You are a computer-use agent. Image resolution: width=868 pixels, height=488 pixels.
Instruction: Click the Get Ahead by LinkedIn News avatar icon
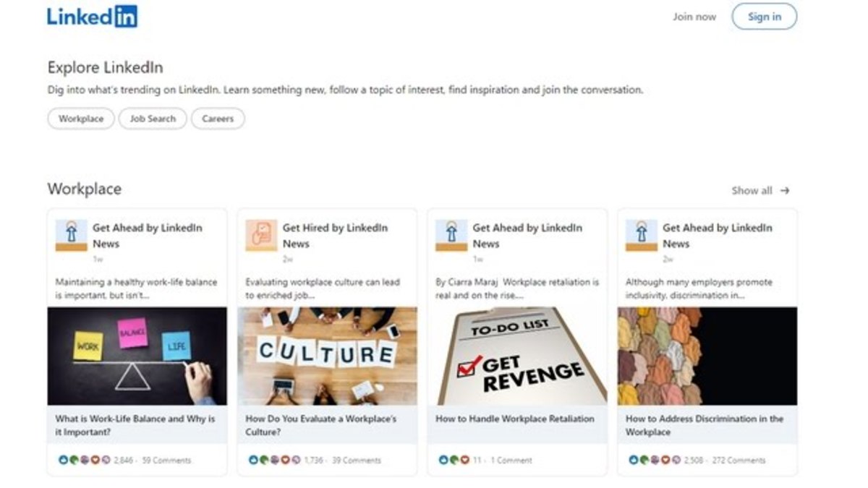70,235
